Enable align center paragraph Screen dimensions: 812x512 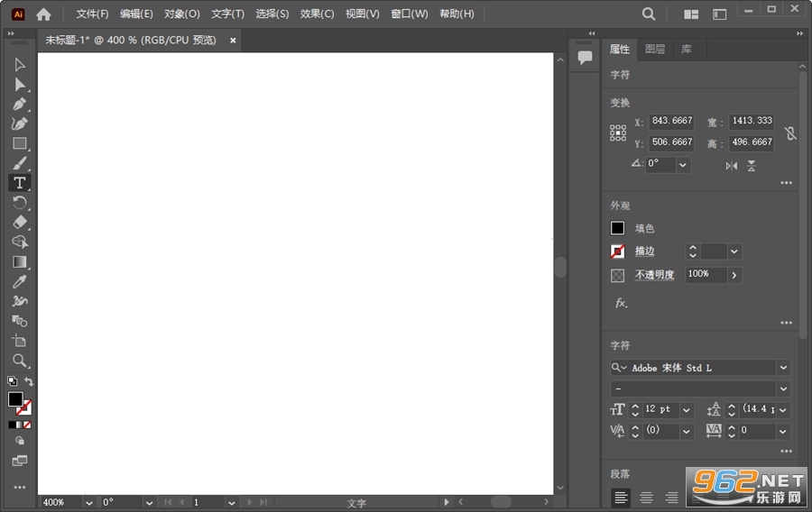coord(646,498)
